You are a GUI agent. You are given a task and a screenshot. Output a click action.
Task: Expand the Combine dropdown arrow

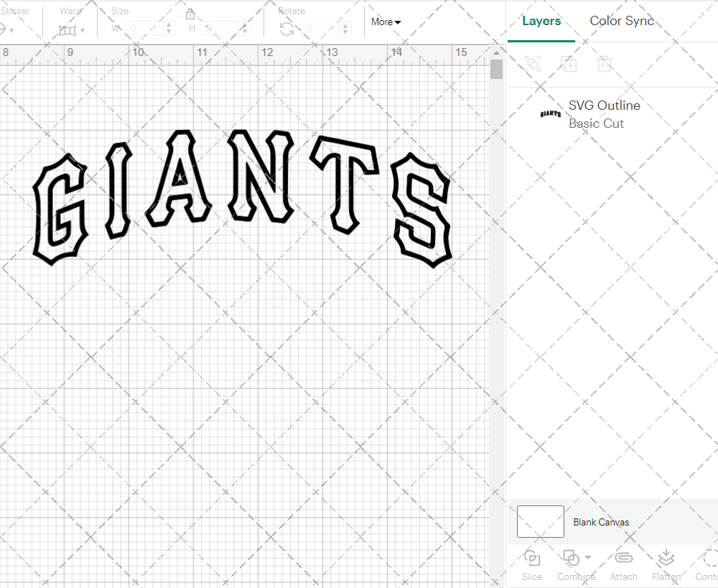588,557
